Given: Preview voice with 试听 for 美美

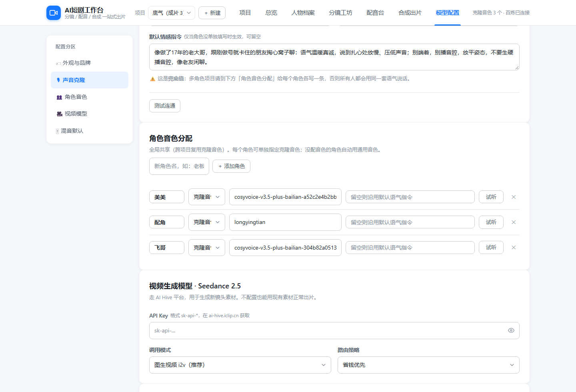Looking at the screenshot, I should 491,197.
